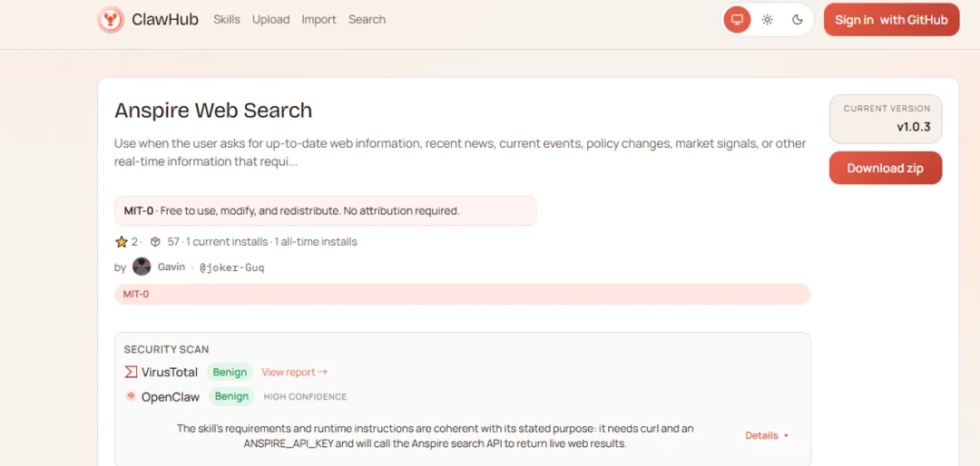
Task: Click the OpenClaw Benign badge
Action: coord(231,396)
